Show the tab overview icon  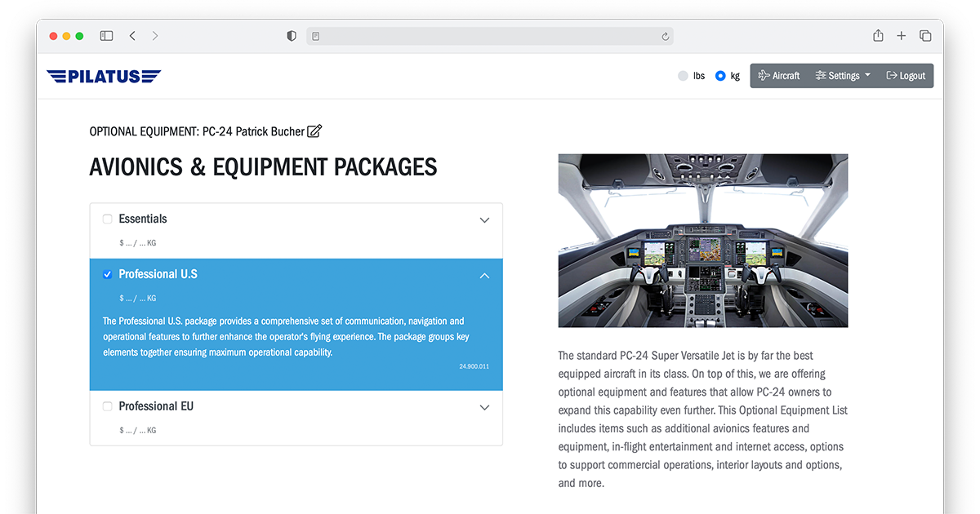(x=925, y=36)
